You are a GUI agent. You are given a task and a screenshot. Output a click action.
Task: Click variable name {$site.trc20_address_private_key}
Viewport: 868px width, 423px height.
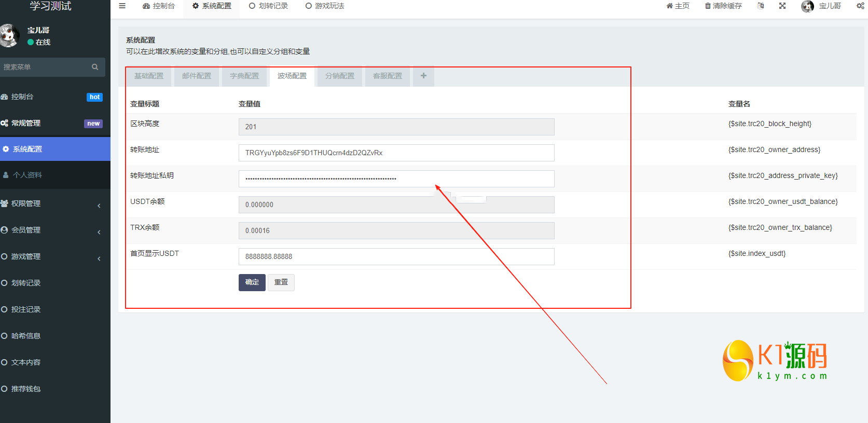point(783,176)
